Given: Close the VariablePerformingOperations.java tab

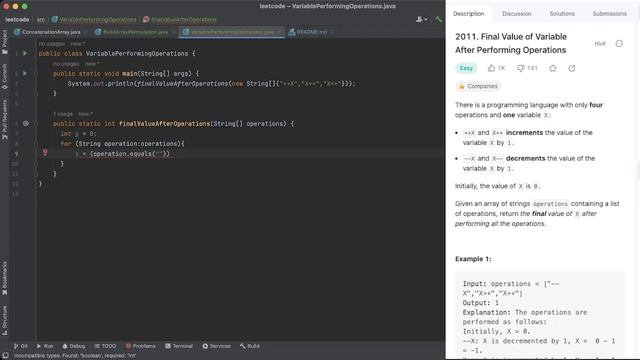Looking at the screenshot, I should 280,32.
